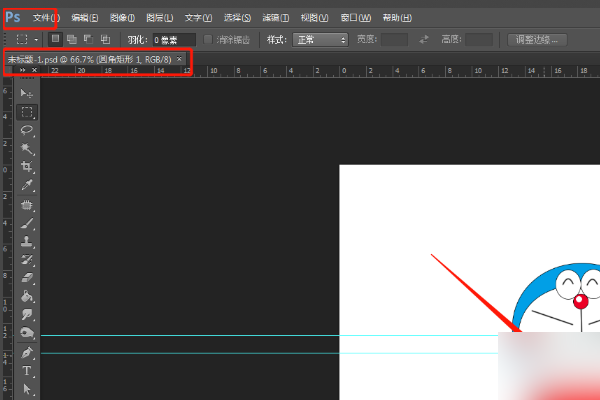Open the 滤镜 (Filter) menu
This screenshot has width=600, height=400.
277,18
